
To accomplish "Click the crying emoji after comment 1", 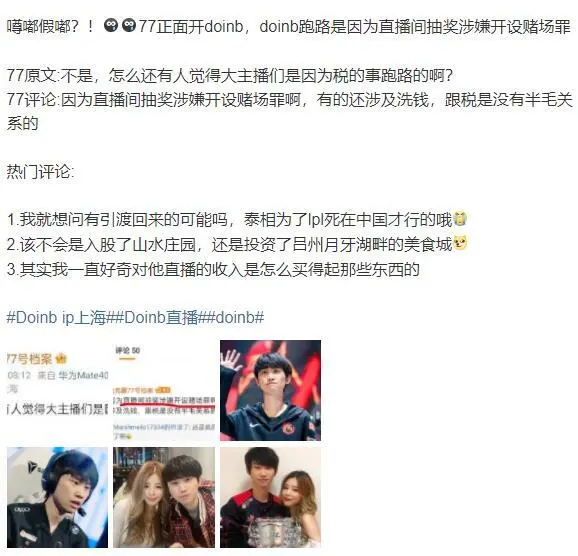I will [460, 219].
